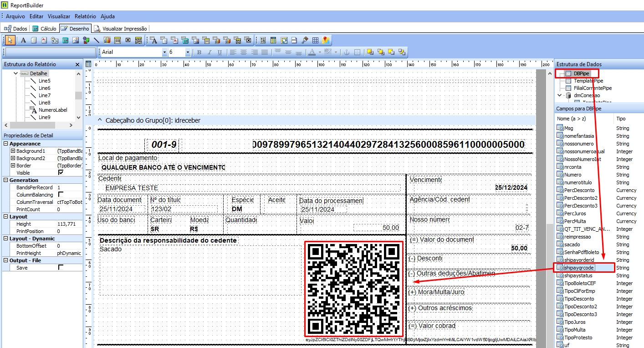Choose the DBMemo data component tool
This screenshot has height=348, width=644.
tap(164, 40)
